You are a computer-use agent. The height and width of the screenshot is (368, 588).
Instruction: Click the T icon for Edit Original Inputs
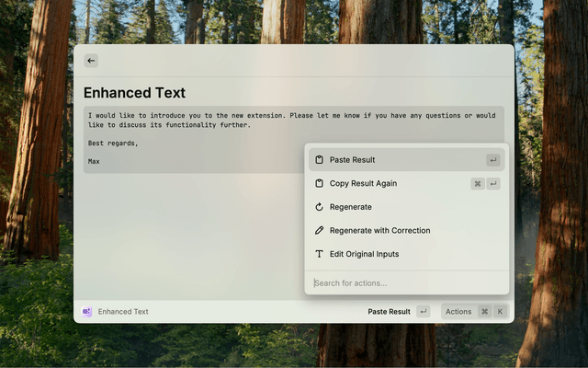[x=319, y=254]
